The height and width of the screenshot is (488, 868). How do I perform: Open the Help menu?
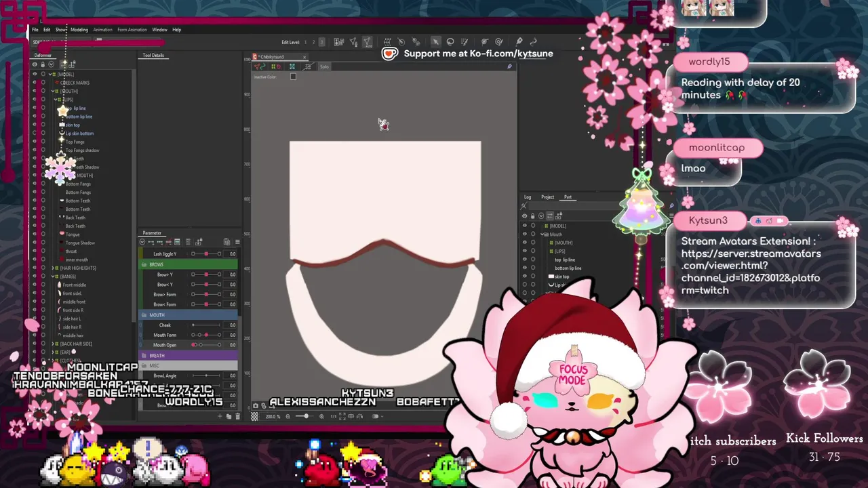pos(176,30)
